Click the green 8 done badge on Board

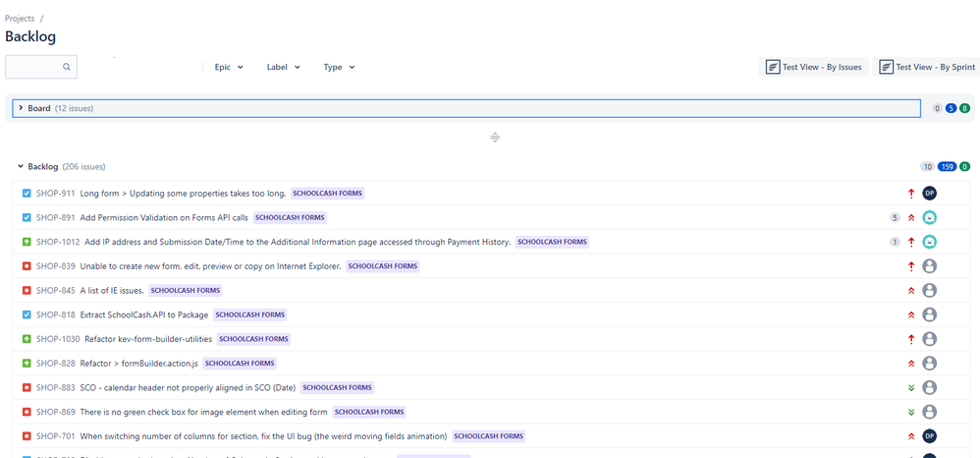point(965,108)
